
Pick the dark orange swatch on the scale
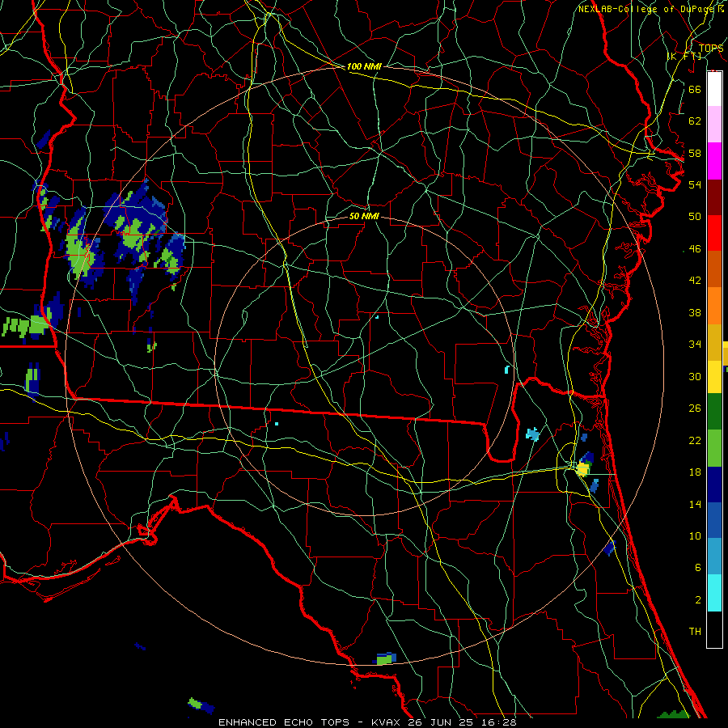714,269
